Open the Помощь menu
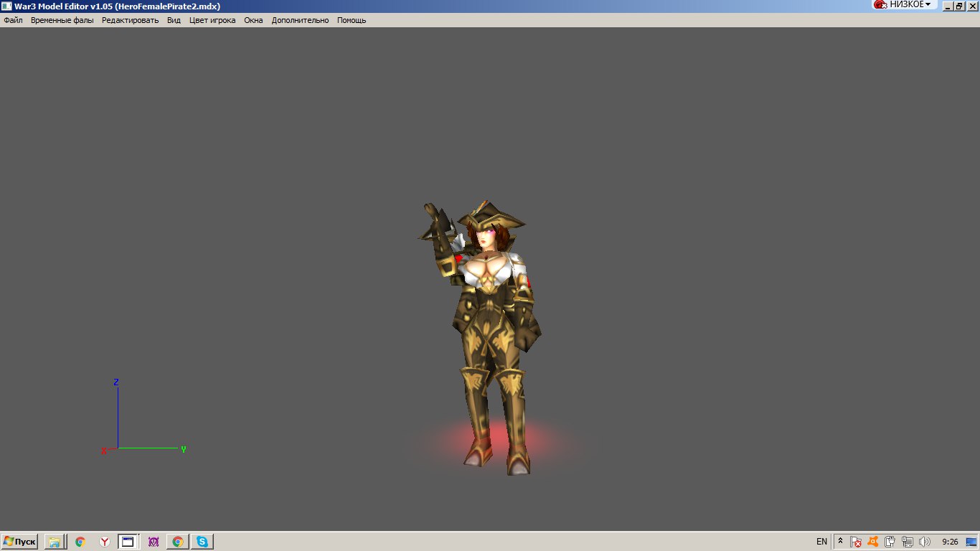980x551 pixels. 352,20
